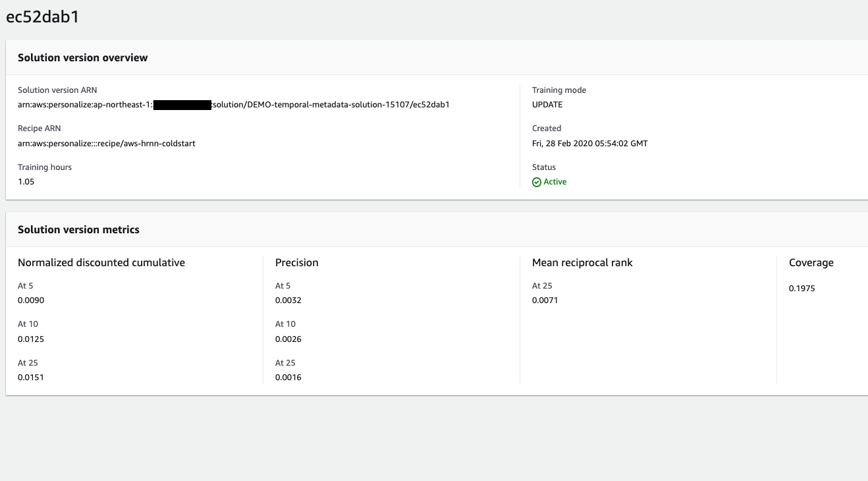This screenshot has width=868, height=481.
Task: Click the Training hours value 1.05
Action: 26,181
